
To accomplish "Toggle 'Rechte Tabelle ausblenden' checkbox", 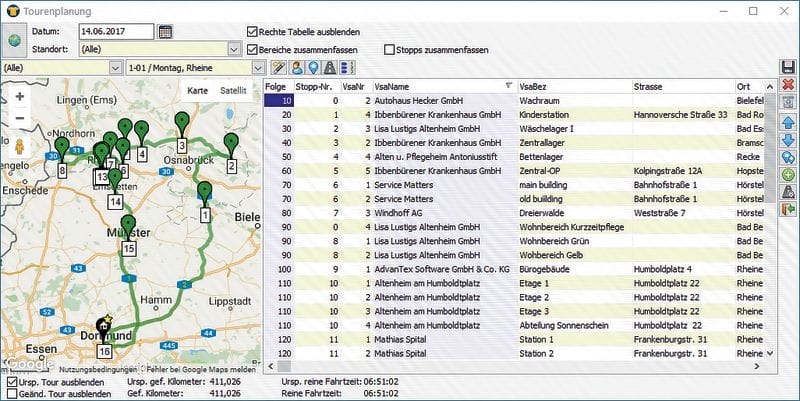I will [x=252, y=32].
